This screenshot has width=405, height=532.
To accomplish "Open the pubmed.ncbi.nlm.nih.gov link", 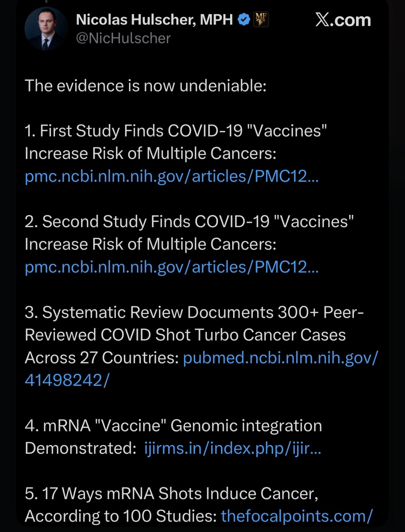I will pos(280,358).
